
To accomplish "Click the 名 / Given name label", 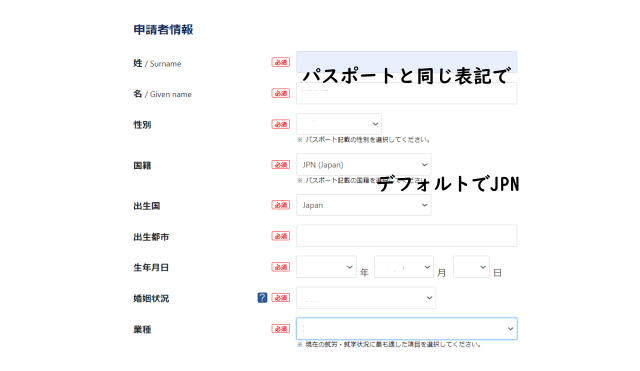I will [162, 94].
